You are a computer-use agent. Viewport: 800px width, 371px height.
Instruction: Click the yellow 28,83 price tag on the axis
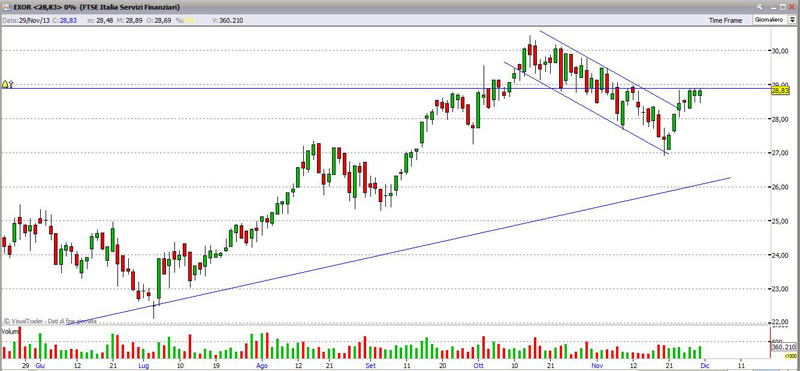tap(780, 90)
